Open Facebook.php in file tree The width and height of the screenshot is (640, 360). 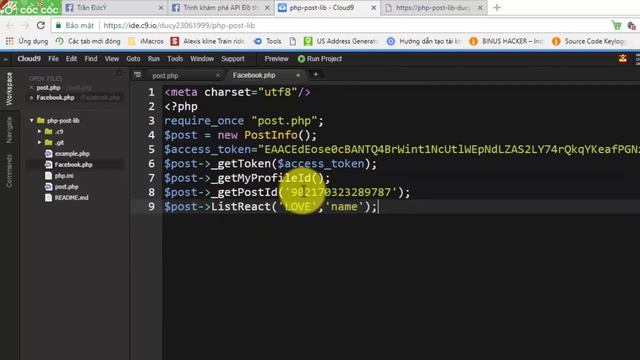pos(73,164)
